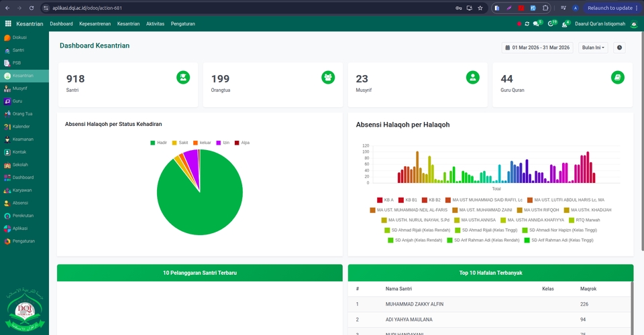Click the conversations icon with badge 5
The width and height of the screenshot is (644, 335).
click(x=536, y=23)
